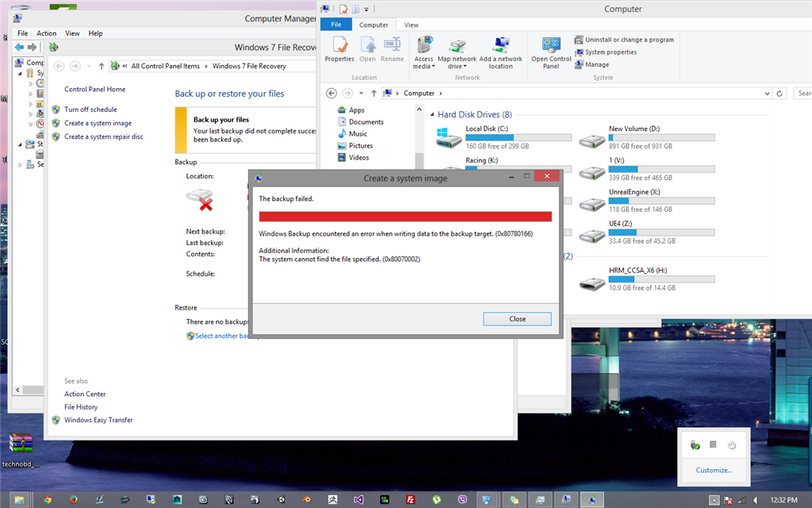Open File History link under See also
This screenshot has width=812, height=508.
click(81, 407)
